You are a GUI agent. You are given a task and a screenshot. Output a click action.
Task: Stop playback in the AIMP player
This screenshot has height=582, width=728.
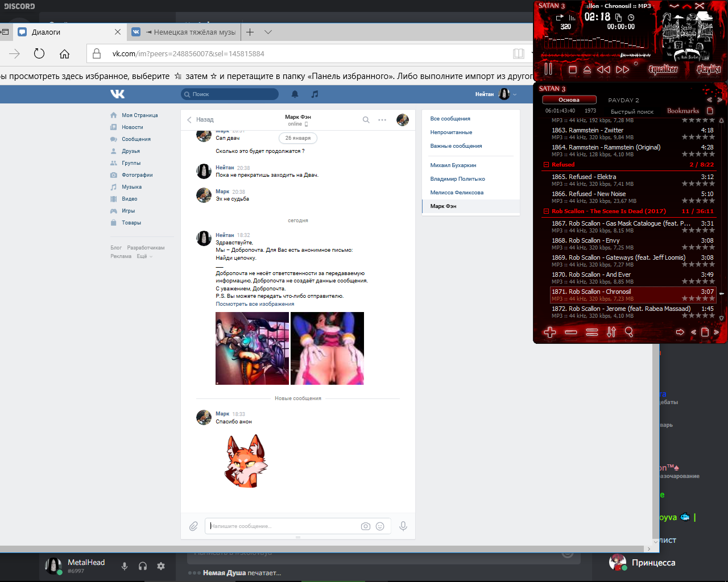(x=573, y=69)
